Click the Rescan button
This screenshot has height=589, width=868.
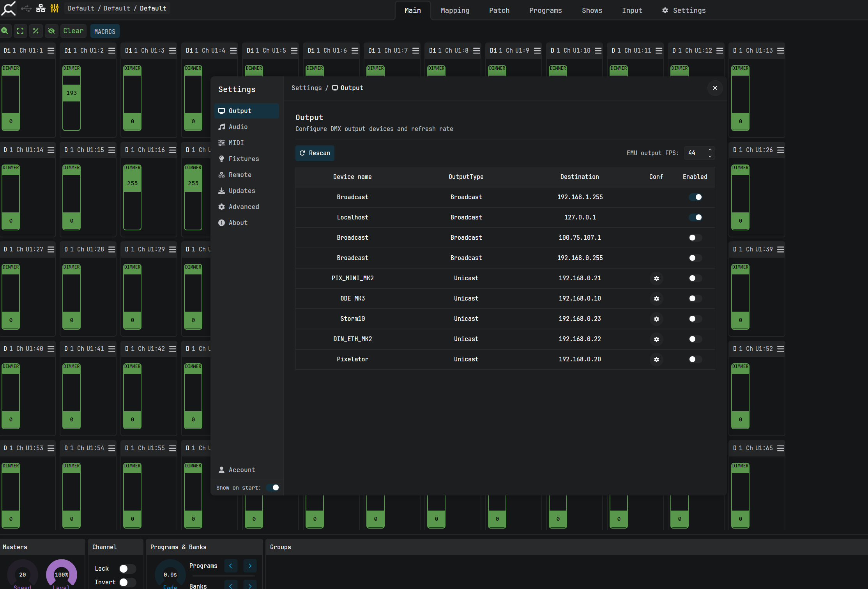tap(315, 153)
